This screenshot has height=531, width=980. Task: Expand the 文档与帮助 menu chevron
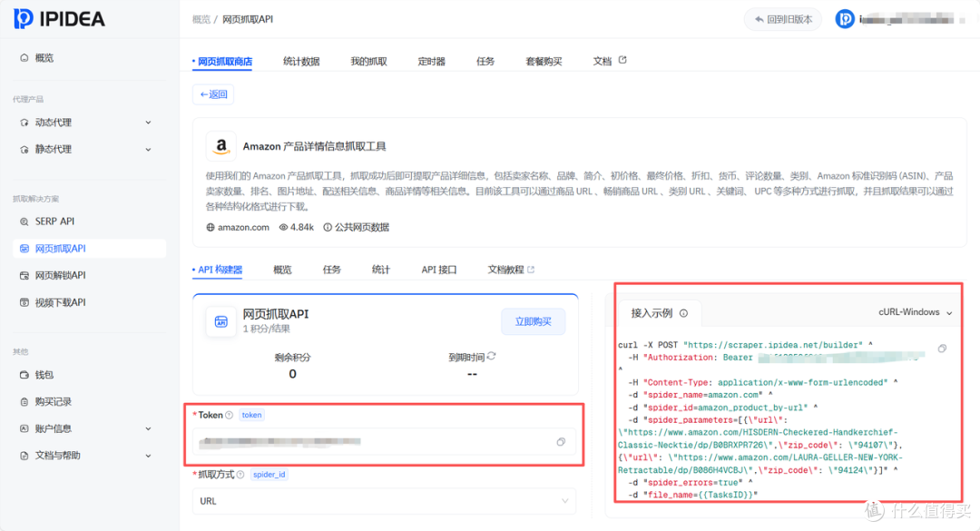[148, 456]
